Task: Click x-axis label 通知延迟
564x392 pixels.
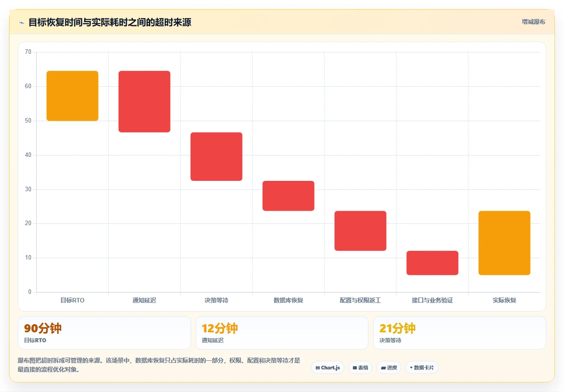Action: [x=144, y=300]
